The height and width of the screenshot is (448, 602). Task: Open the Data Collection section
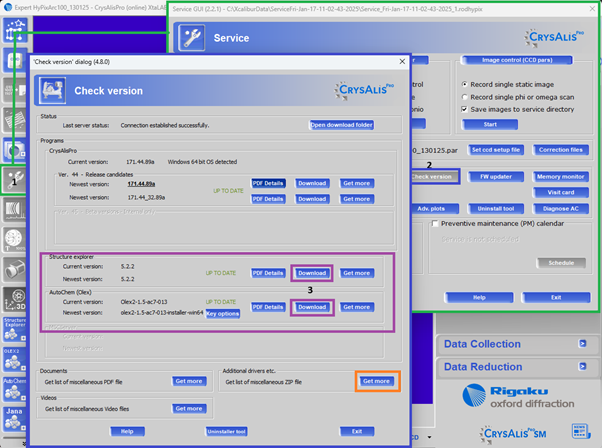tap(482, 344)
